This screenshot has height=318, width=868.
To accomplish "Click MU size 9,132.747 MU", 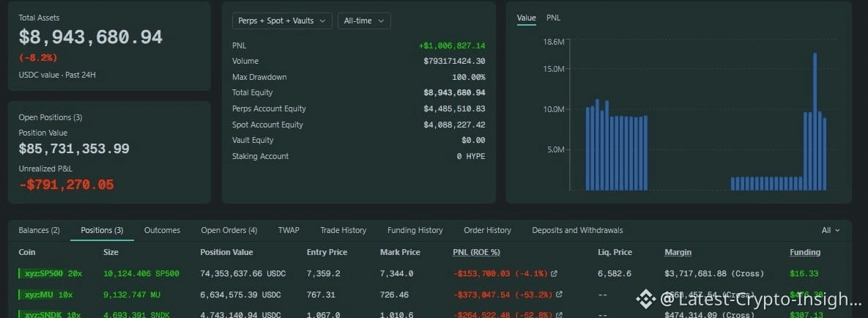I will [x=132, y=295].
